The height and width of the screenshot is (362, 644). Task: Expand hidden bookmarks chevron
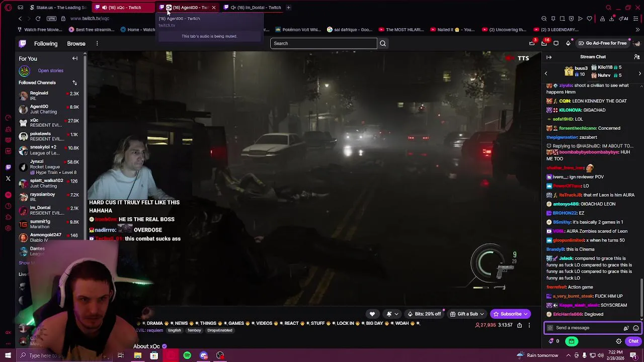(x=637, y=30)
